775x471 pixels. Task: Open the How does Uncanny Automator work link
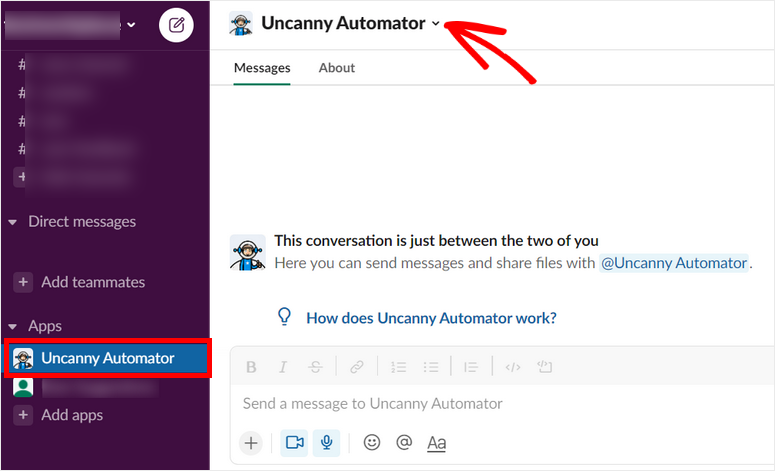[431, 318]
